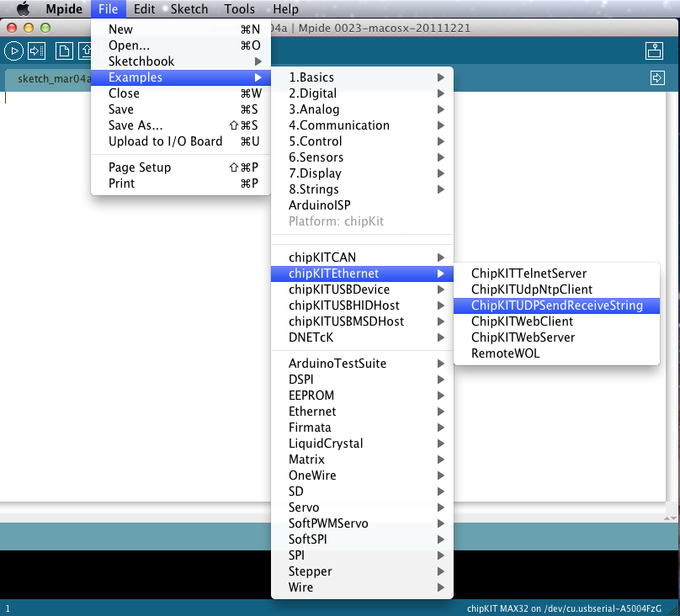Expand the Stepper library examples
Viewport: 680px width, 616px height.
[362, 571]
